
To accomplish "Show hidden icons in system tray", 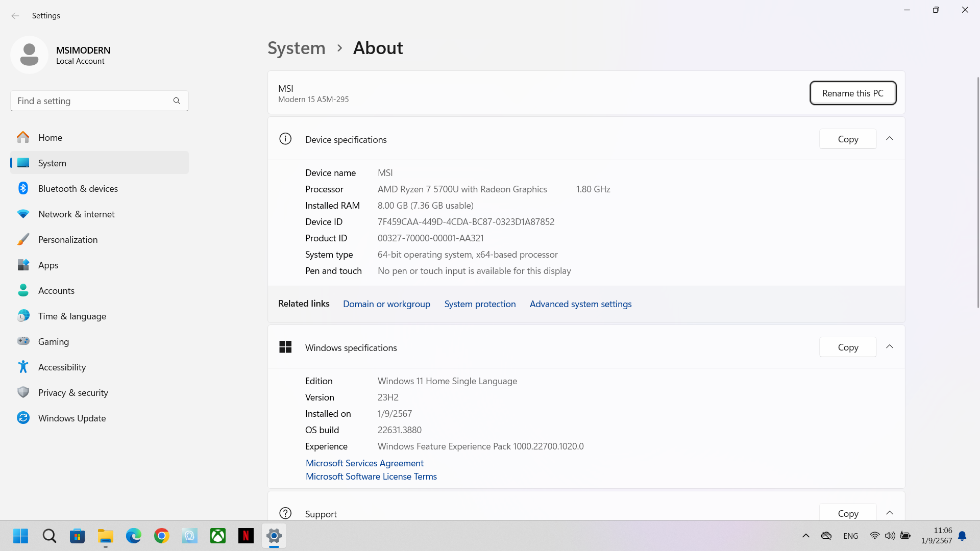I will pyautogui.click(x=806, y=536).
